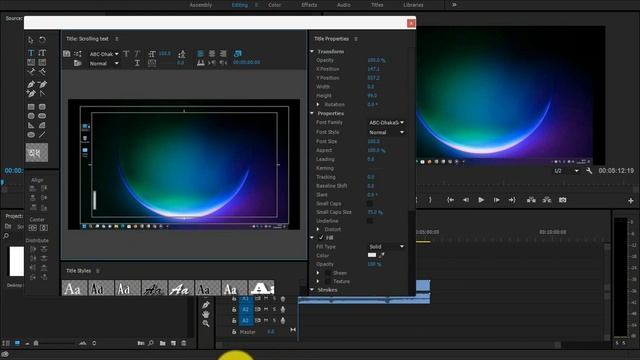Image resolution: width=640 pixels, height=360 pixels.
Task: Enable the Texture checkbox
Action: coord(328,281)
